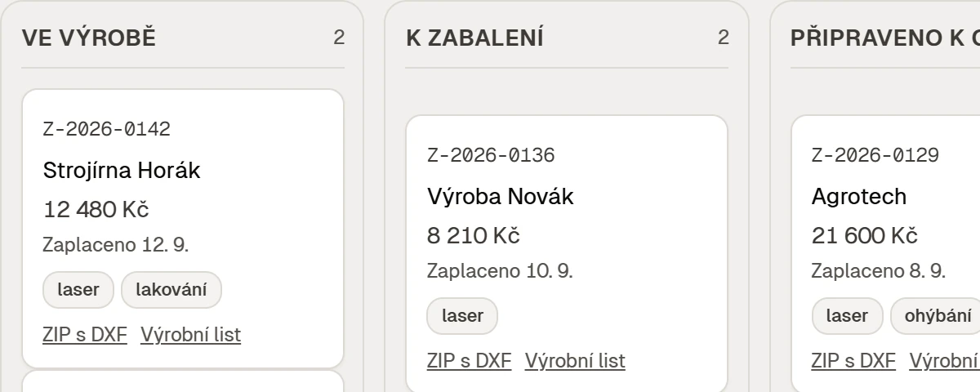Click the laser tag on Výroba Novák card
980x392 pixels.
pos(462,316)
